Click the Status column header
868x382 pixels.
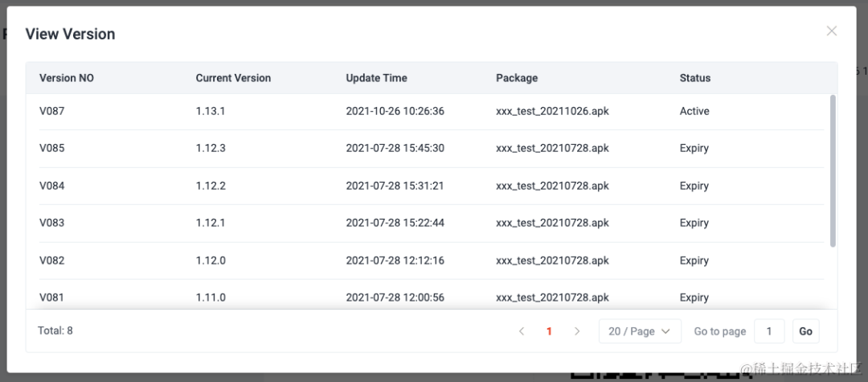coord(695,78)
